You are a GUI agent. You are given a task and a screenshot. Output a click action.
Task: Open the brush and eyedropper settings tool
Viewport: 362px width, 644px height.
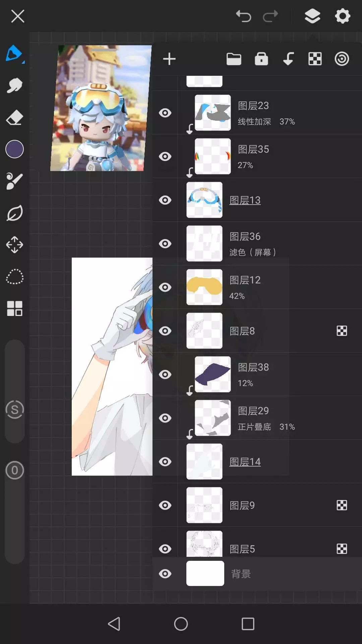[14, 181]
